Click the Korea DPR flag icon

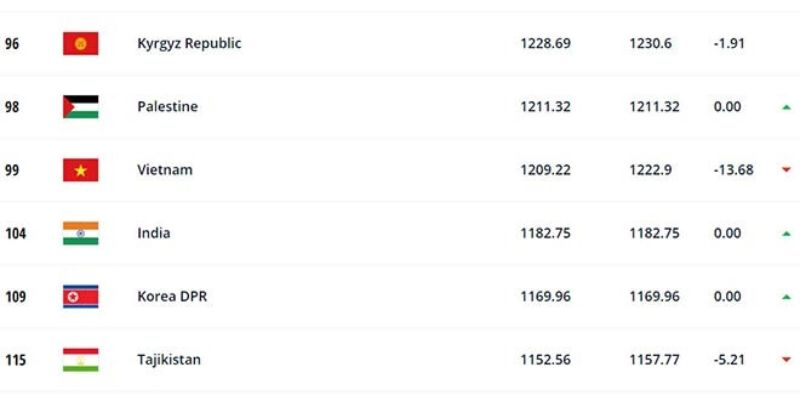(81, 296)
